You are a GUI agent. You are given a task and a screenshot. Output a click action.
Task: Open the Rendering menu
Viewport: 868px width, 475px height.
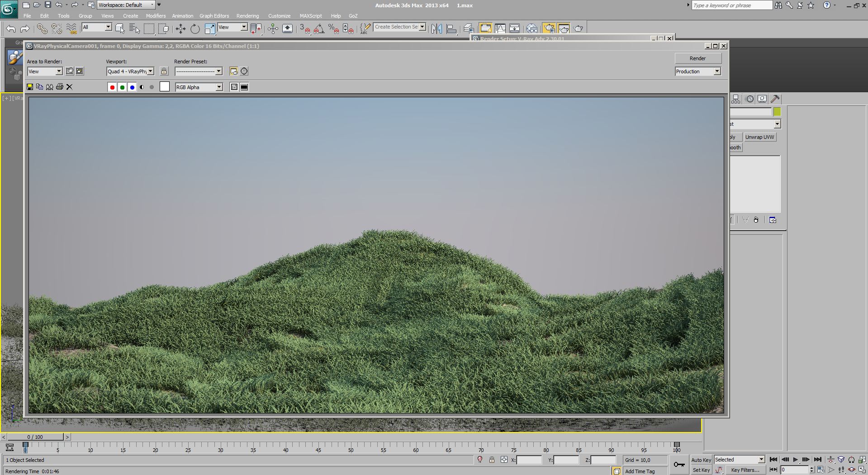click(x=247, y=16)
